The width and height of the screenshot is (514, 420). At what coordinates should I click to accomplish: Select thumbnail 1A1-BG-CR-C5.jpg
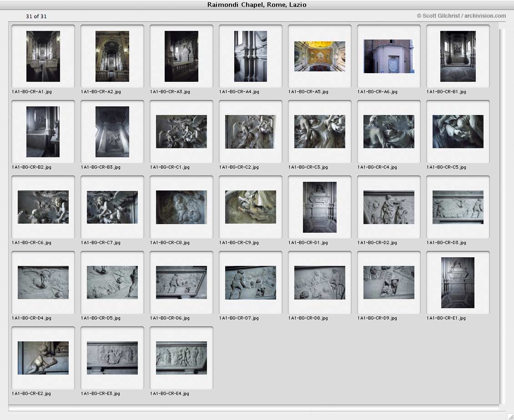click(458, 132)
